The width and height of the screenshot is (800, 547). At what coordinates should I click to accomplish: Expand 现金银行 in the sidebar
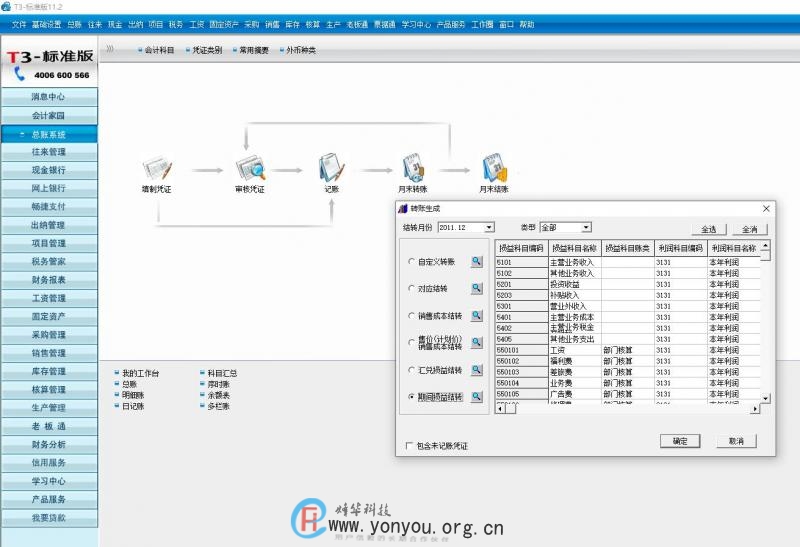click(49, 170)
